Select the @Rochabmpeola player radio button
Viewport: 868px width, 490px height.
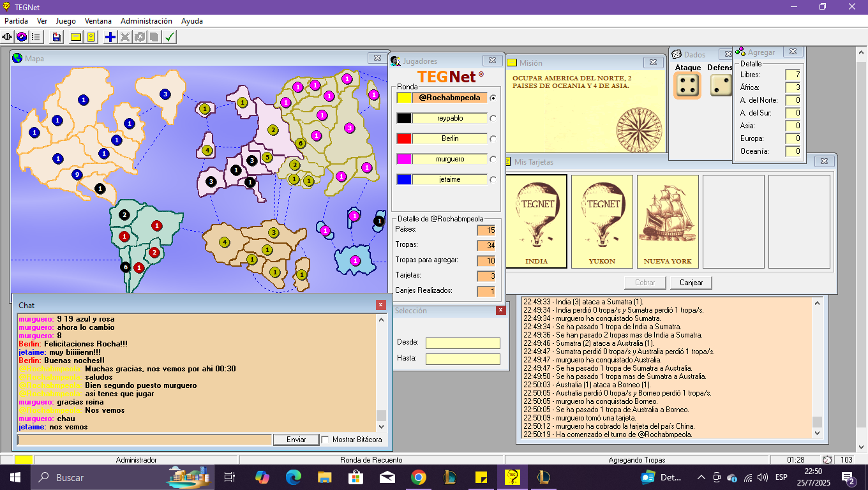pos(493,98)
